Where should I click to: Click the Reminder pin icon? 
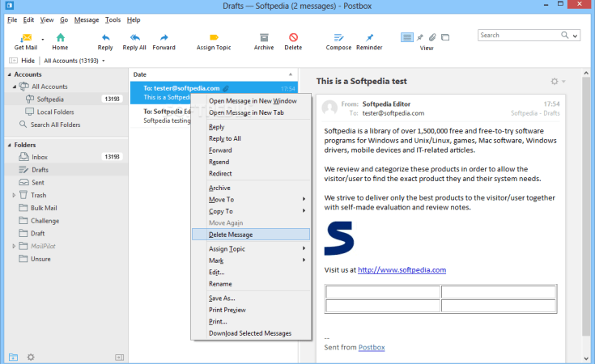(x=370, y=37)
